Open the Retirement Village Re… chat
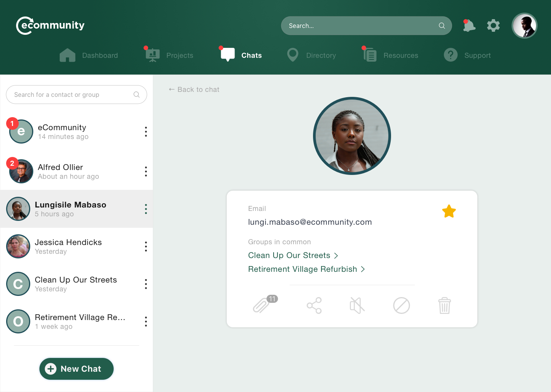551x392 pixels. (x=77, y=322)
